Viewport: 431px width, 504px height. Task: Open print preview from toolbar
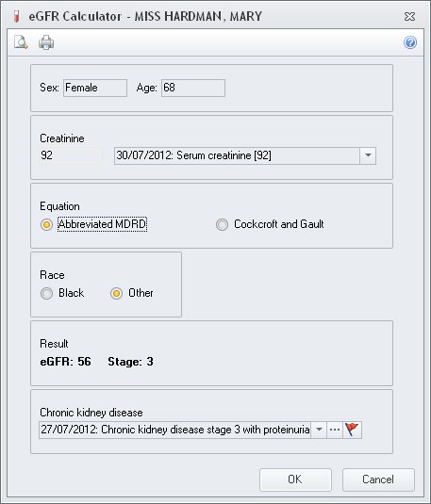pyautogui.click(x=21, y=42)
